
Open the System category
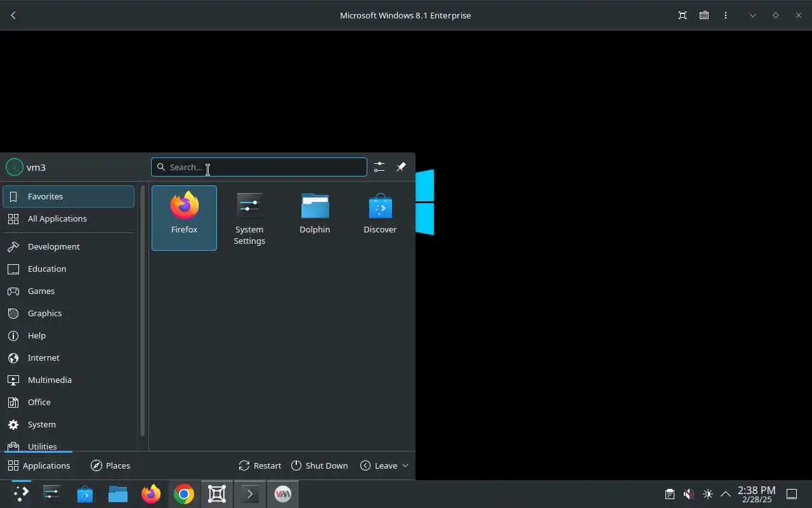click(69, 424)
